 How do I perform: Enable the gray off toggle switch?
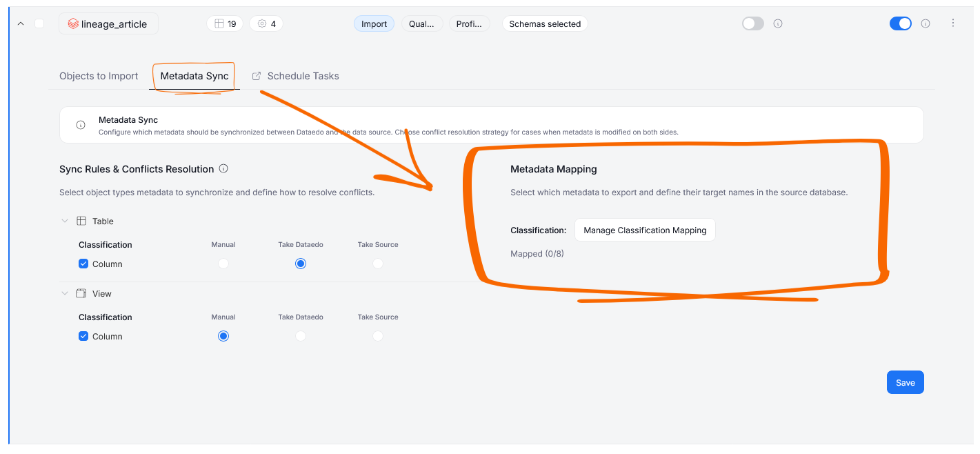click(x=753, y=23)
